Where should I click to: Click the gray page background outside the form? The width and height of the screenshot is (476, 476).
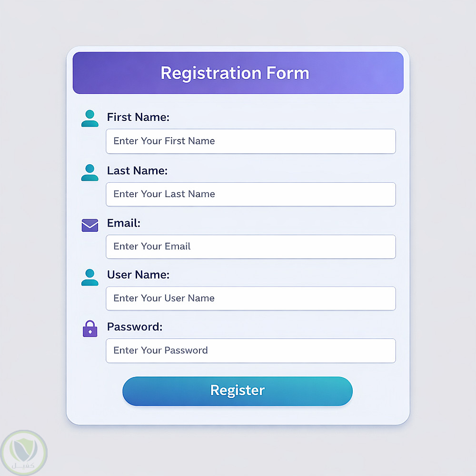443,238
